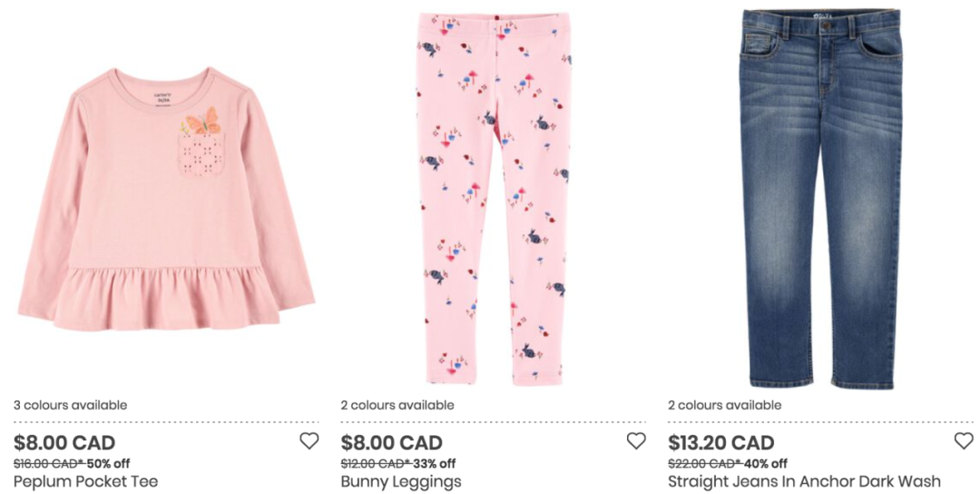
Task: Check 2 colours available for Straight Jeans
Action: pyautogui.click(x=725, y=405)
